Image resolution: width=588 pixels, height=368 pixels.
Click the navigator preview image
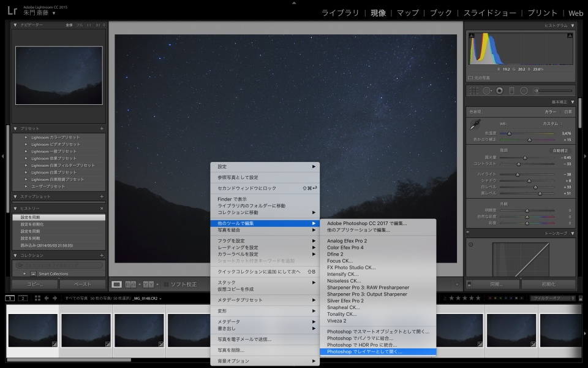tap(59, 75)
